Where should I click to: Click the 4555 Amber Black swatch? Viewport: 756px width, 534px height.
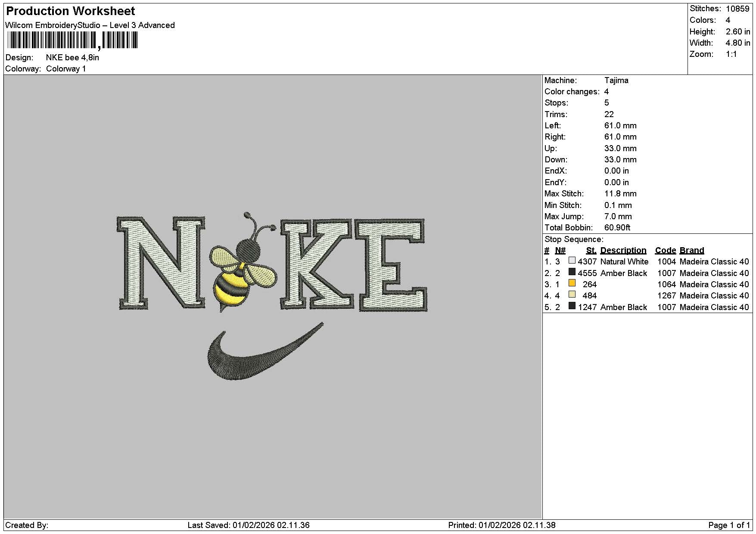point(572,272)
